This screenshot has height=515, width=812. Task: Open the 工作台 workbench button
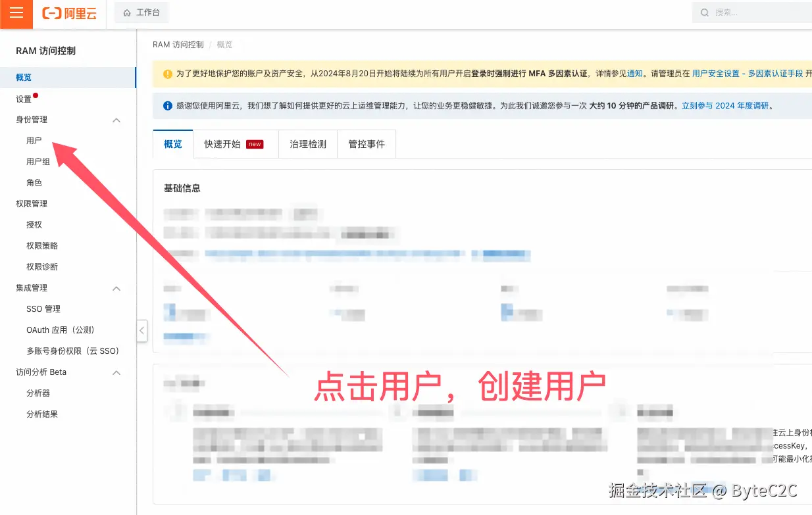141,12
